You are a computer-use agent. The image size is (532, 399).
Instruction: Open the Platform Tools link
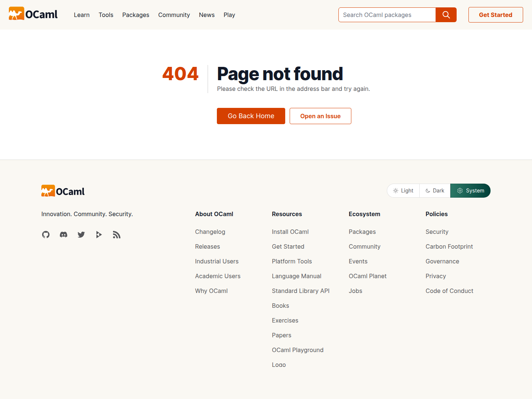(x=292, y=261)
